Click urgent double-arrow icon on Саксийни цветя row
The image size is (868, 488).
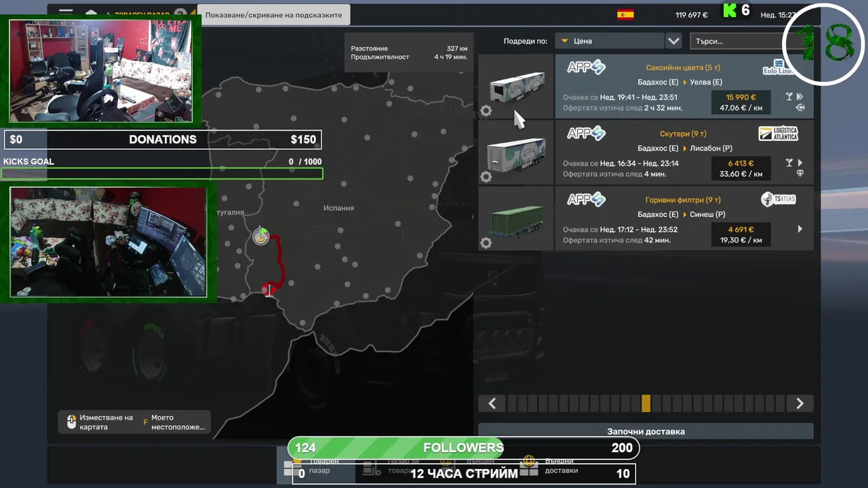point(800,97)
